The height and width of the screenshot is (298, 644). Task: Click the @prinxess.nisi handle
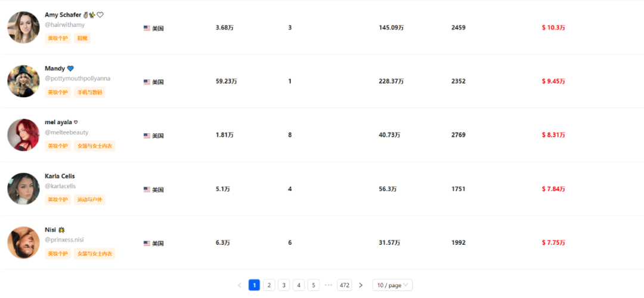tap(64, 239)
